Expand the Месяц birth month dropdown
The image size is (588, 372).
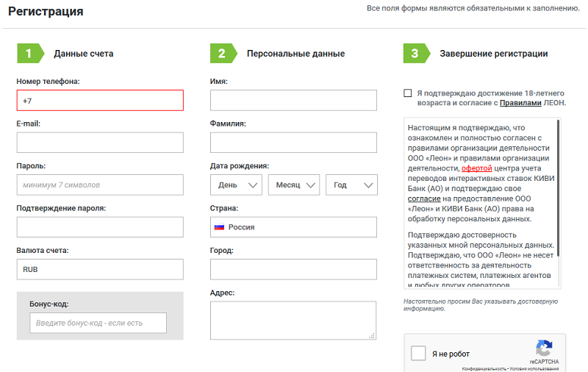(x=294, y=185)
